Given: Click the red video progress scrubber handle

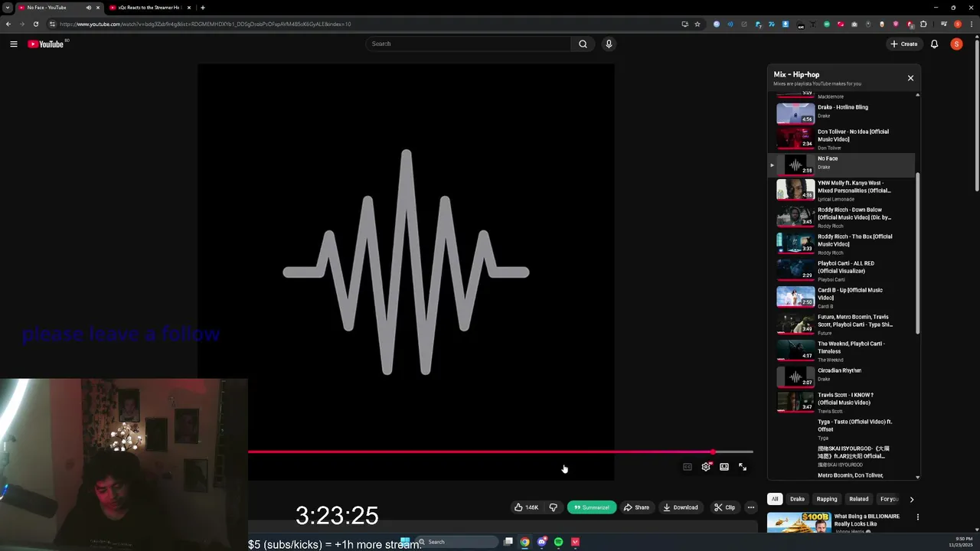Looking at the screenshot, I should (x=713, y=452).
